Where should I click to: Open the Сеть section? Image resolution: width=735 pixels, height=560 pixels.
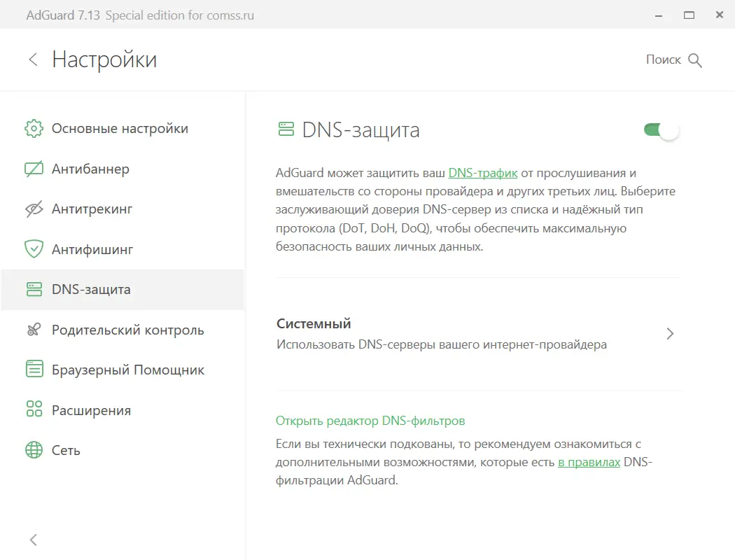tap(122, 450)
